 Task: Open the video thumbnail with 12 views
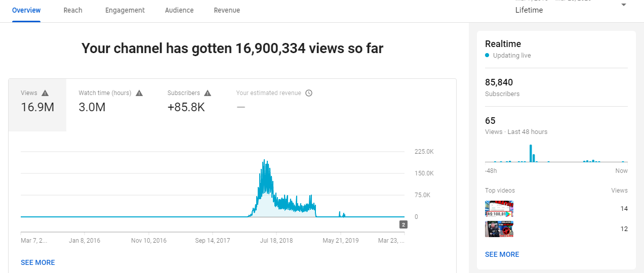(499, 229)
